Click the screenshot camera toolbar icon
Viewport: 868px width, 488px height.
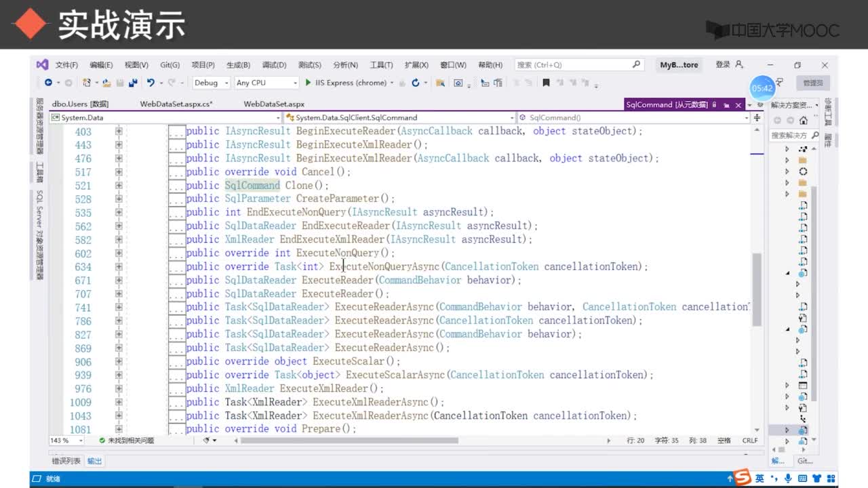point(458,83)
